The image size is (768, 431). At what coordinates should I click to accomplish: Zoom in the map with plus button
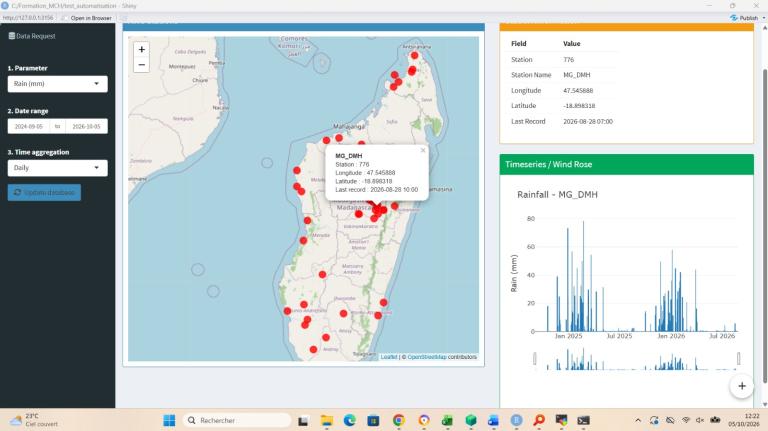coord(142,49)
